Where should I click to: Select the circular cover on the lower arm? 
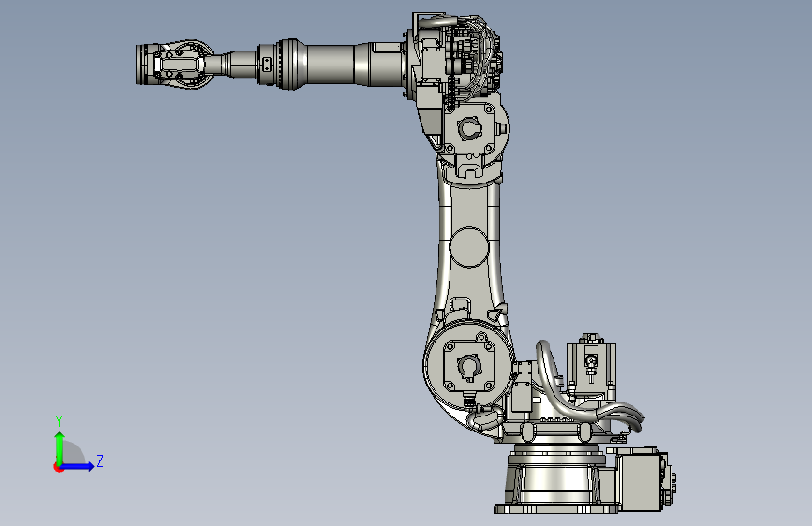tap(468, 247)
